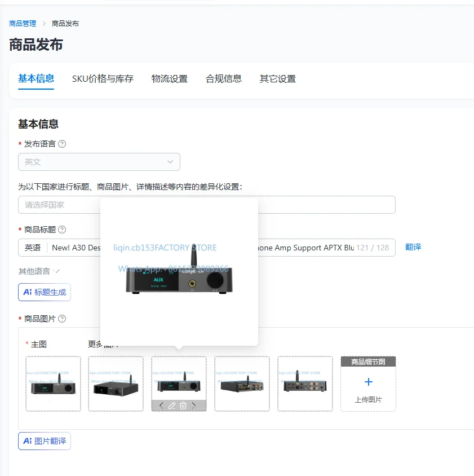474x476 pixels.
Task: Select the second product image thumbnail
Action: click(x=116, y=384)
